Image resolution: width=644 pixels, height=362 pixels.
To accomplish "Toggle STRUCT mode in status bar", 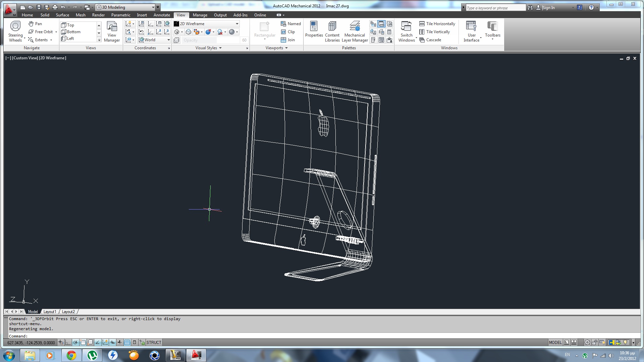I will [x=154, y=343].
